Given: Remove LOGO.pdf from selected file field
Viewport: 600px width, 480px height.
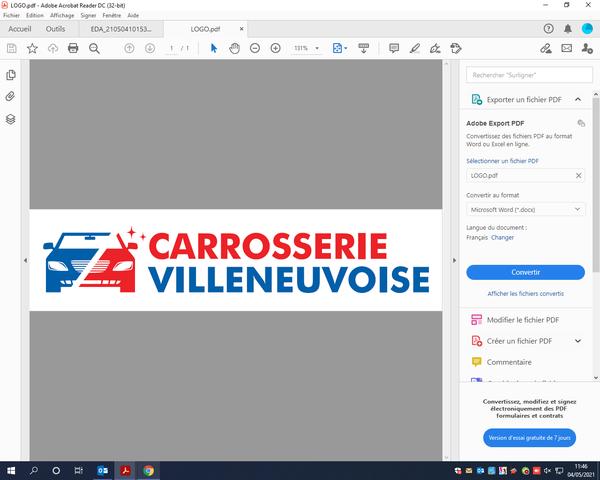Looking at the screenshot, I should pyautogui.click(x=579, y=175).
